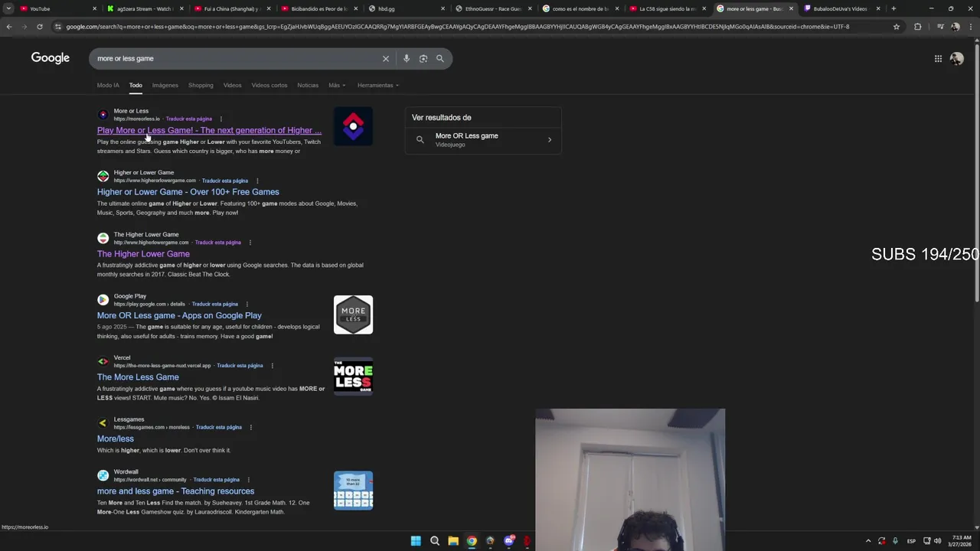
Task: Go to Google homepage logo
Action: (x=51, y=58)
